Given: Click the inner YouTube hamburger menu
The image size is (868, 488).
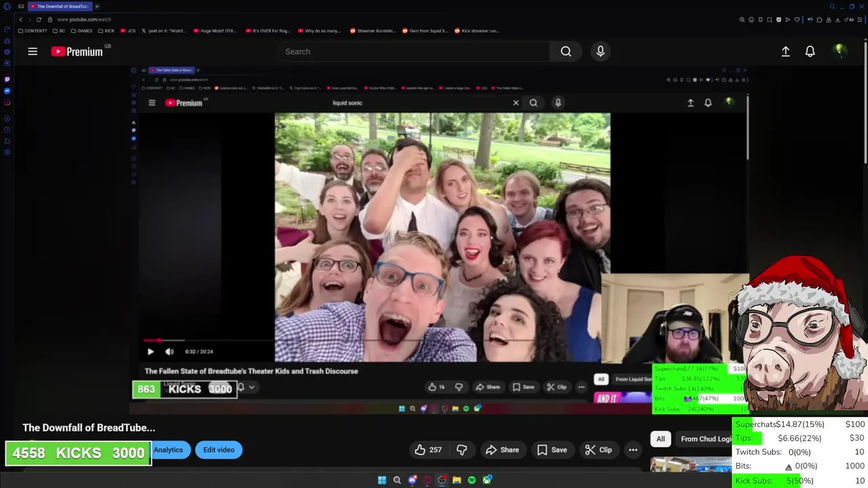Looking at the screenshot, I should (152, 103).
